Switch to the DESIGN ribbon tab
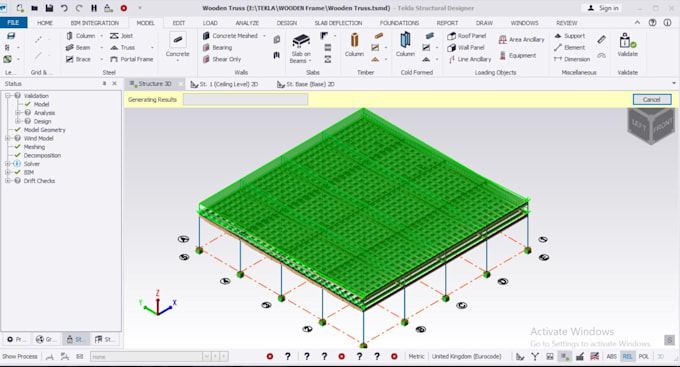Viewport: 680px width, 367px height. pyautogui.click(x=287, y=23)
